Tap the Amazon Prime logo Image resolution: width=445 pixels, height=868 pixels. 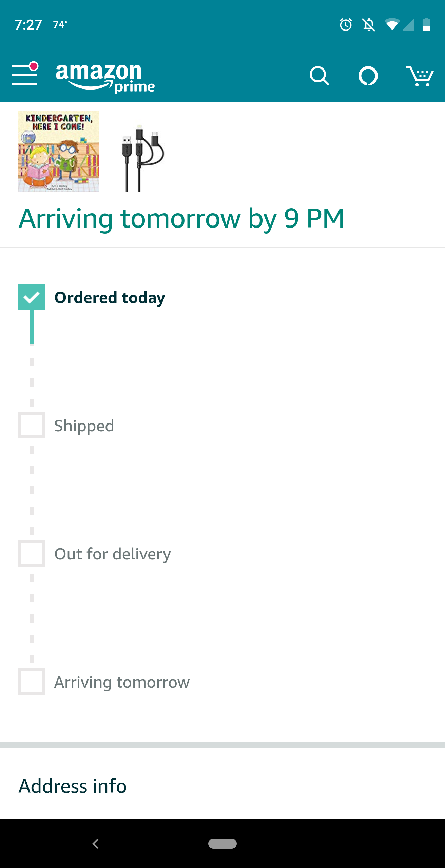point(105,78)
